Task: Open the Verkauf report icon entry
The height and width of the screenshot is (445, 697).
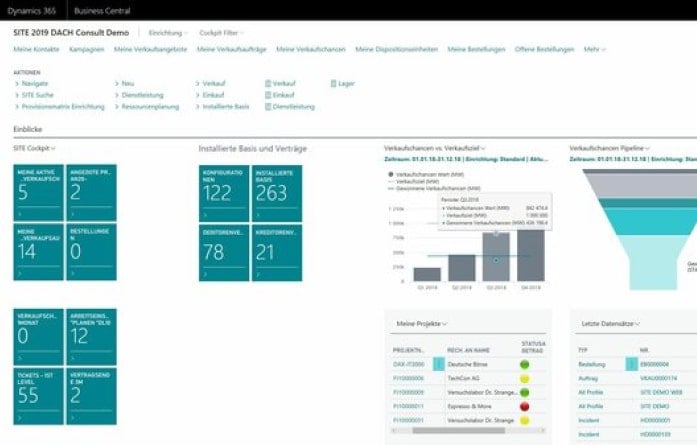Action: point(280,84)
